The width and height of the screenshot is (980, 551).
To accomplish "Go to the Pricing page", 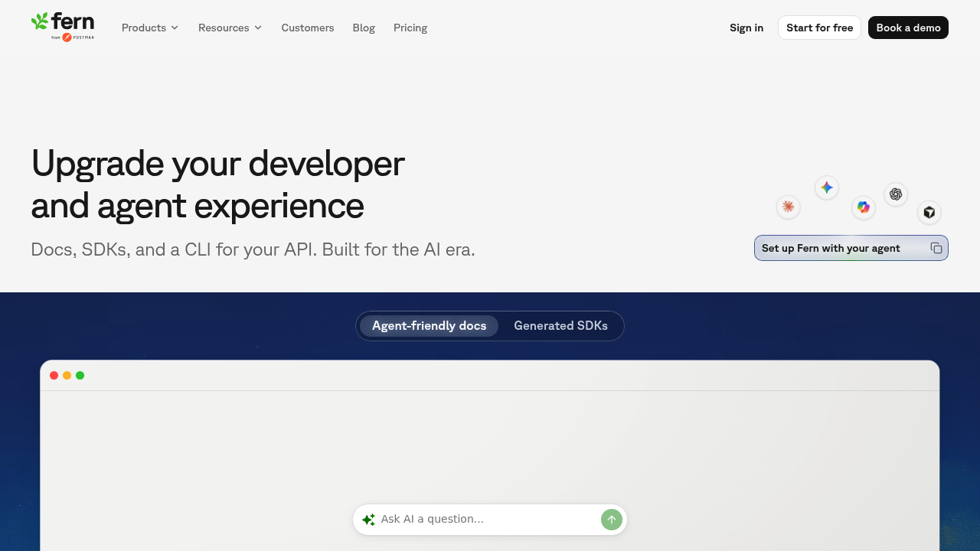I will (410, 28).
